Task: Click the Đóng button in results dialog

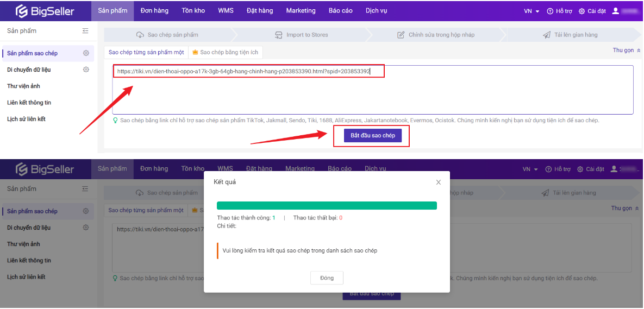Action: pyautogui.click(x=327, y=278)
